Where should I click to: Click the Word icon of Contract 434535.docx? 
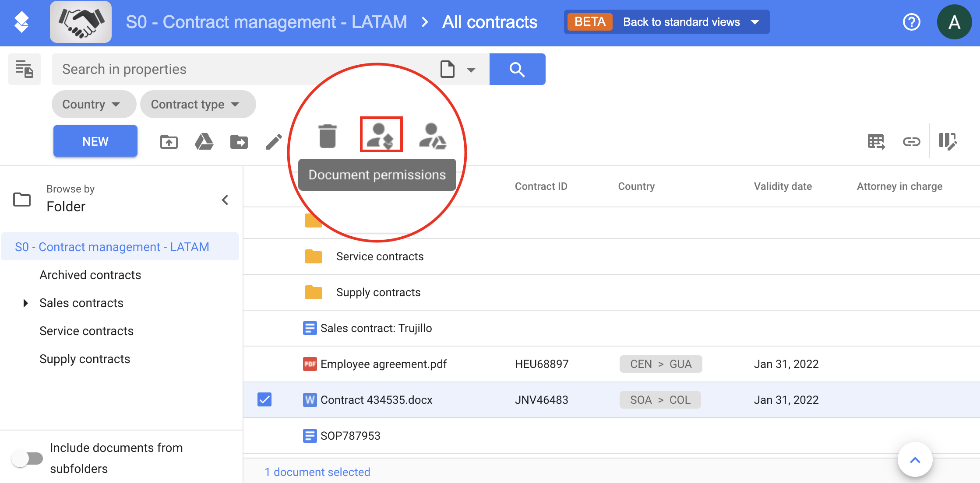point(310,400)
